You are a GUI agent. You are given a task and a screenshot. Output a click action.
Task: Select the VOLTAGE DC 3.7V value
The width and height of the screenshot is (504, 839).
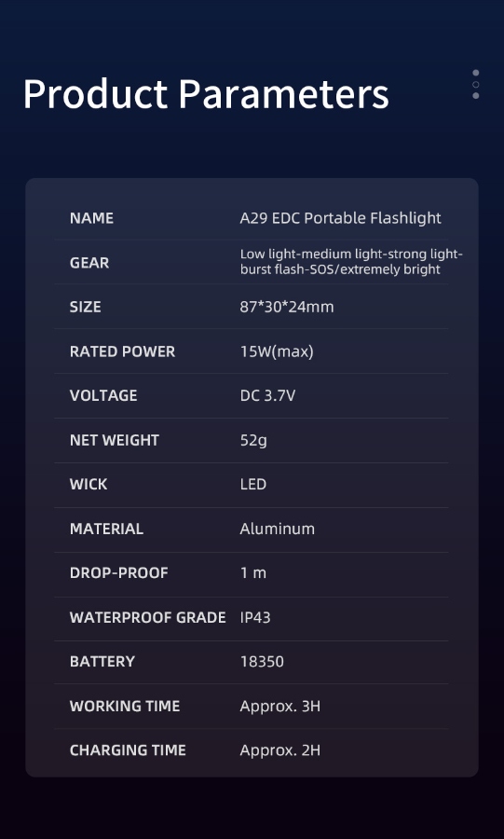(267, 396)
